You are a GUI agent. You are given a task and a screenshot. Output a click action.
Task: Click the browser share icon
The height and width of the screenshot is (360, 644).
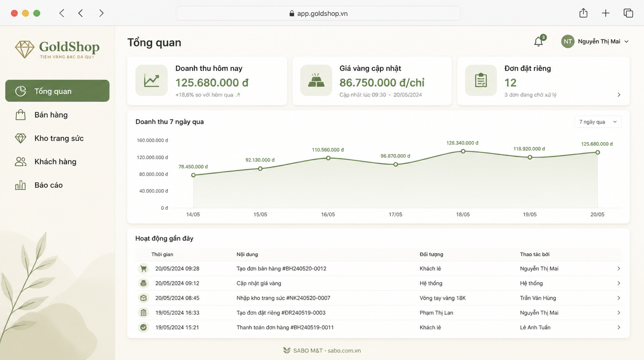point(583,13)
